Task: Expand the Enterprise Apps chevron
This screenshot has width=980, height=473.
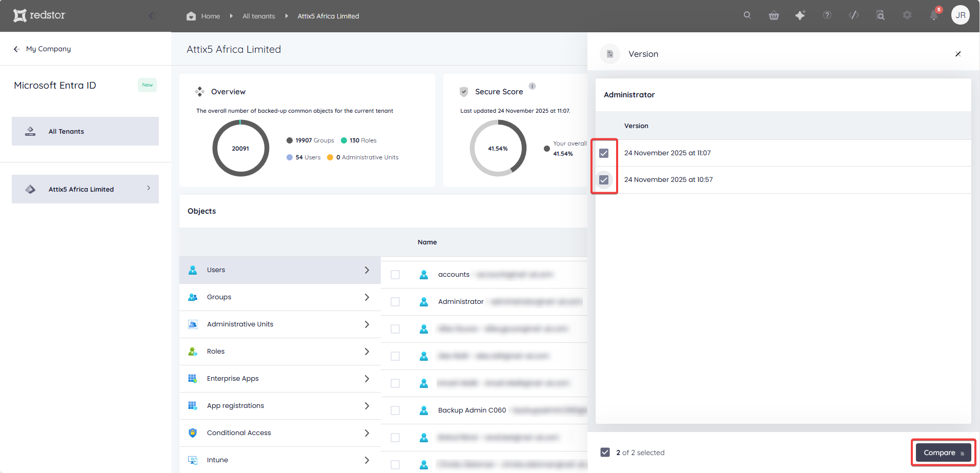Action: (x=367, y=379)
